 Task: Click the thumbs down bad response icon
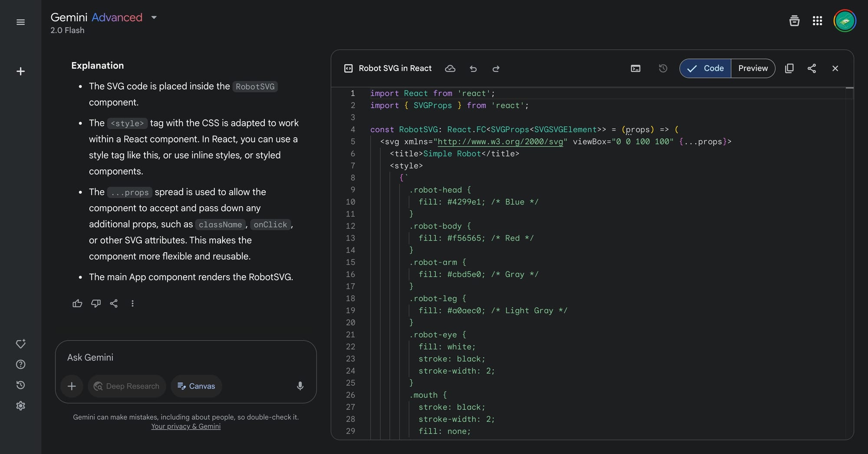click(x=96, y=303)
